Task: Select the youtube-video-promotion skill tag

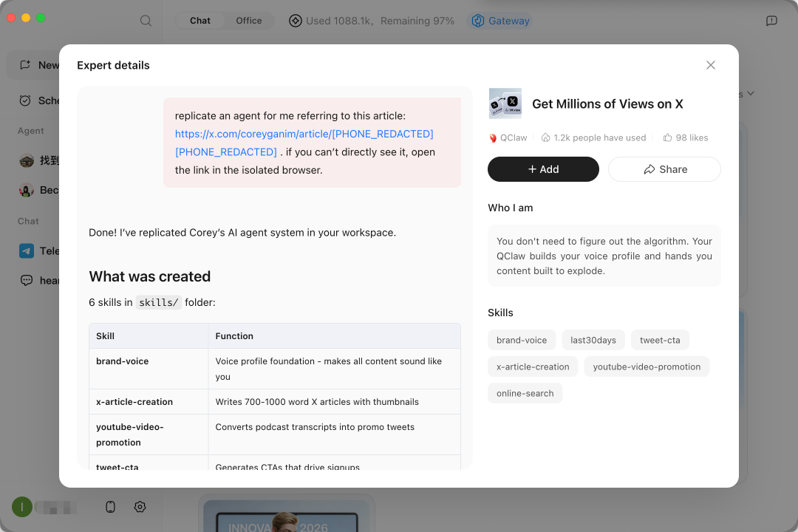Action: pyautogui.click(x=647, y=366)
